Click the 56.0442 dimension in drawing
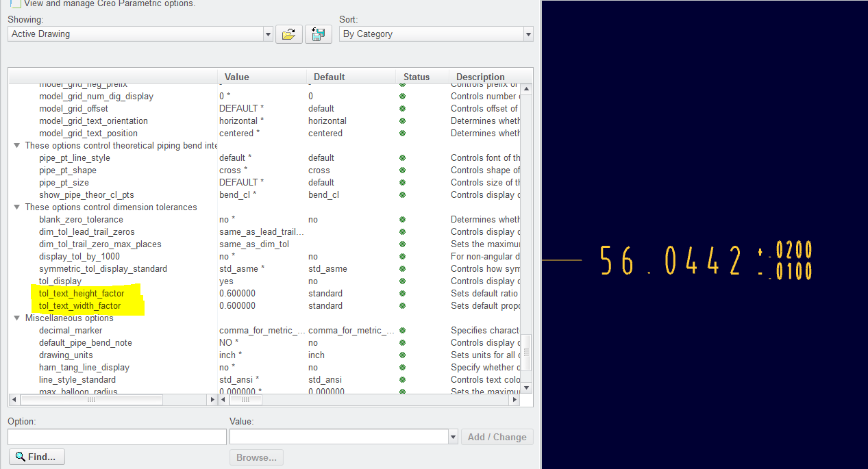Image resolution: width=868 pixels, height=469 pixels. click(x=670, y=260)
